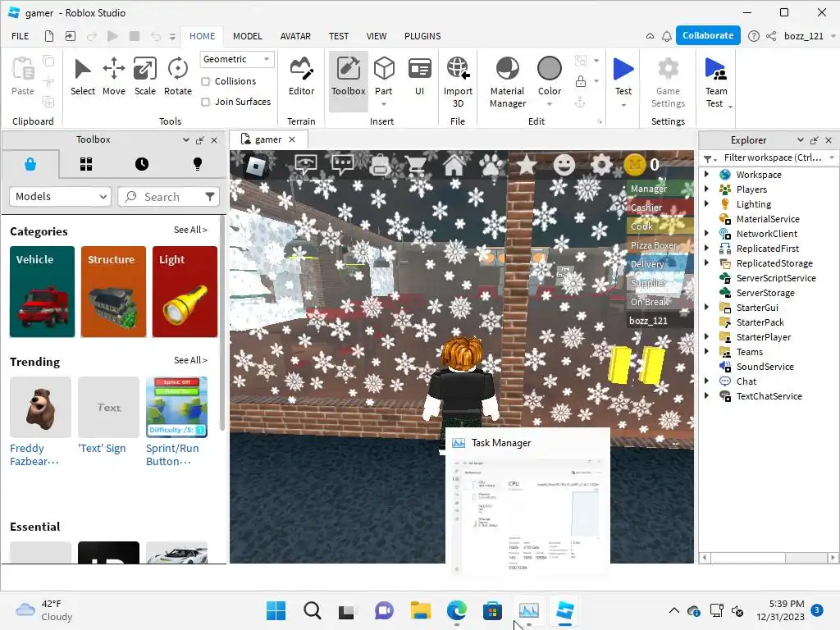The height and width of the screenshot is (630, 840).
Task: Click the in-game star icon
Action: tap(527, 164)
